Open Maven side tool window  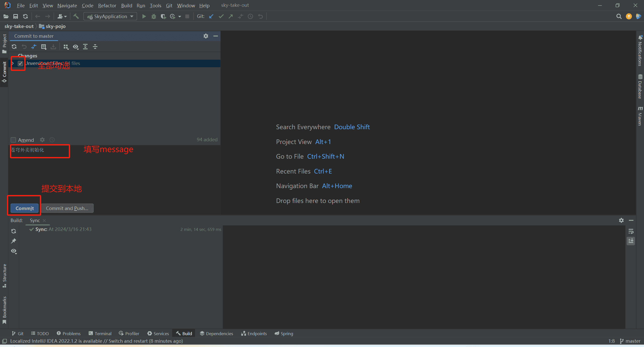640,116
